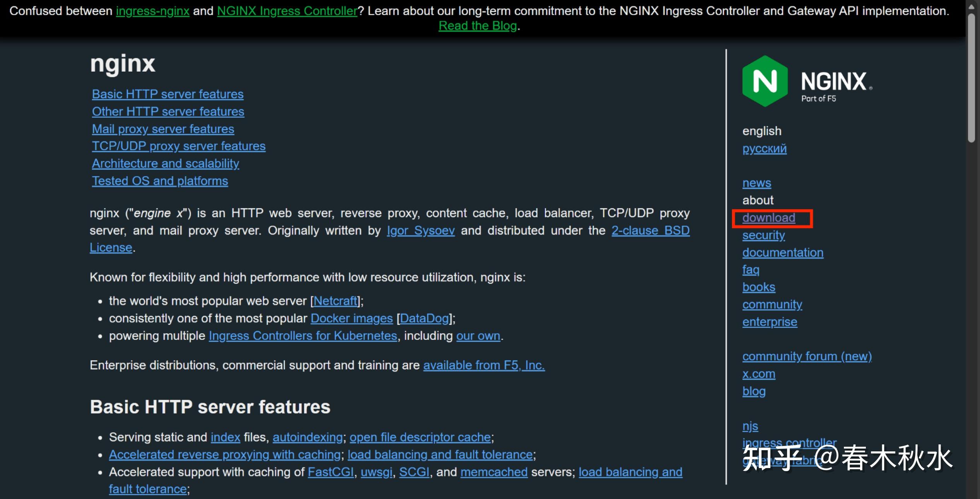980x499 pixels.
Task: Open the memcached link
Action: [494, 472]
